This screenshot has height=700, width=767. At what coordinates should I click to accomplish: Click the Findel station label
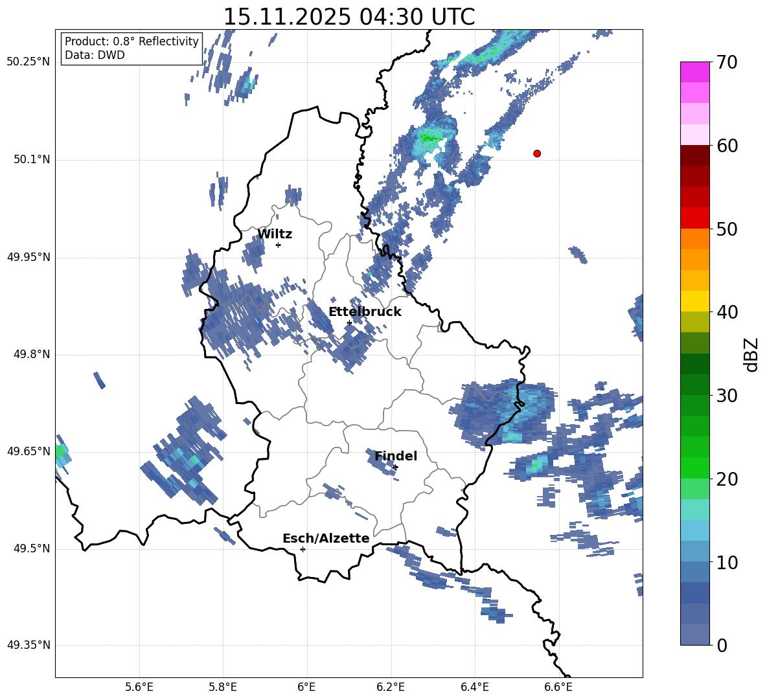[396, 456]
